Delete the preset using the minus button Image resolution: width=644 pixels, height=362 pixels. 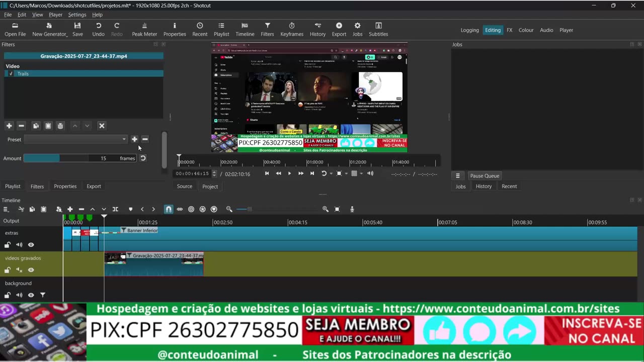145,139
